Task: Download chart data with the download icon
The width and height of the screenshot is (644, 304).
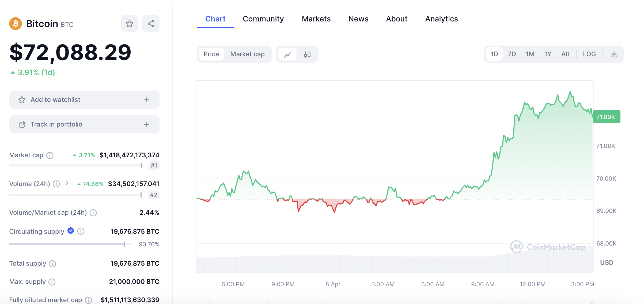Action: pyautogui.click(x=614, y=54)
